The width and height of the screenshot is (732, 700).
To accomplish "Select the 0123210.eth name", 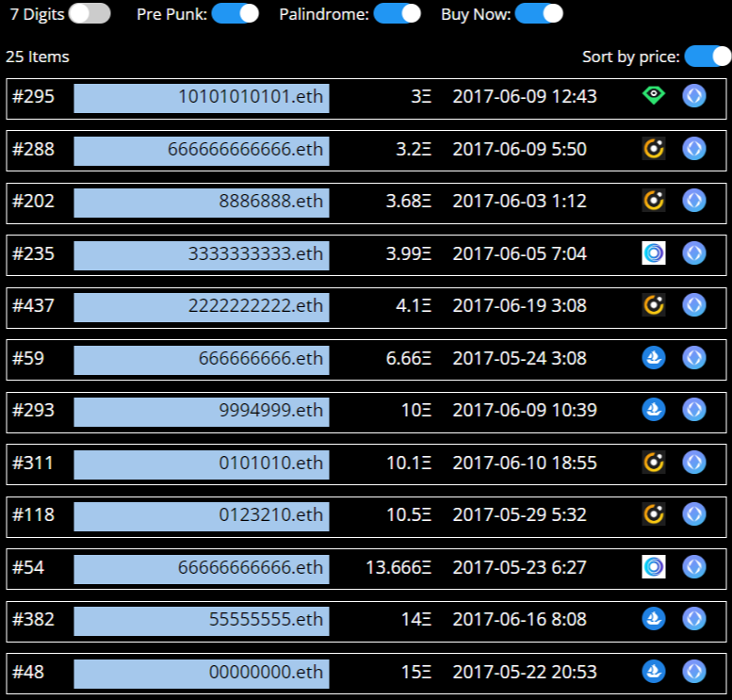I will pyautogui.click(x=202, y=517).
